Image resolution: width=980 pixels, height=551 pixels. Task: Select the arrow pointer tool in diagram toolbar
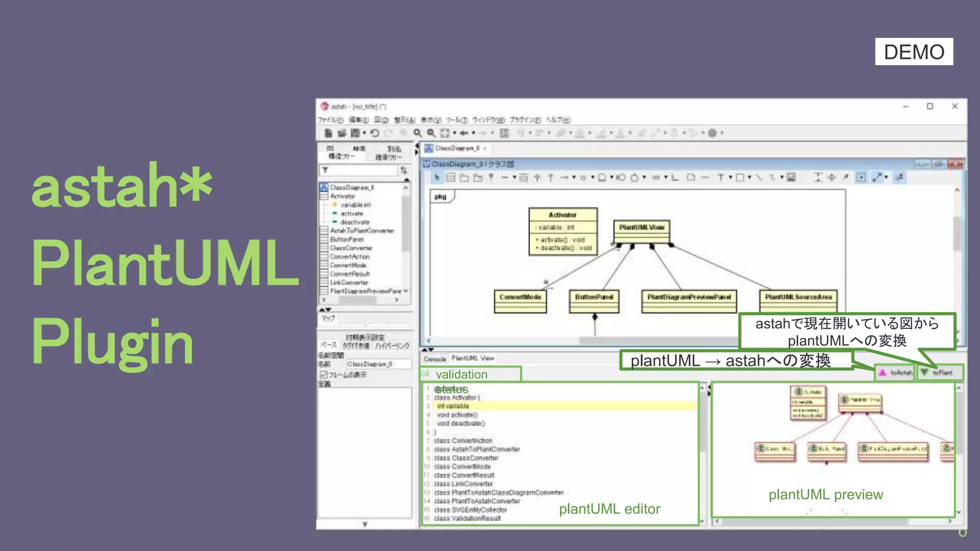(x=436, y=177)
